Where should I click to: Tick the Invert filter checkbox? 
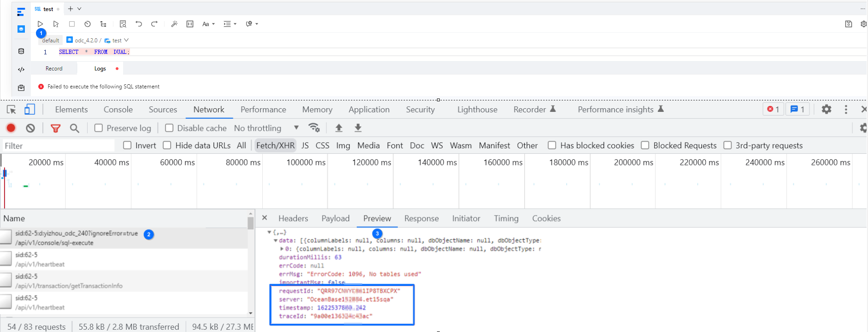click(x=128, y=146)
